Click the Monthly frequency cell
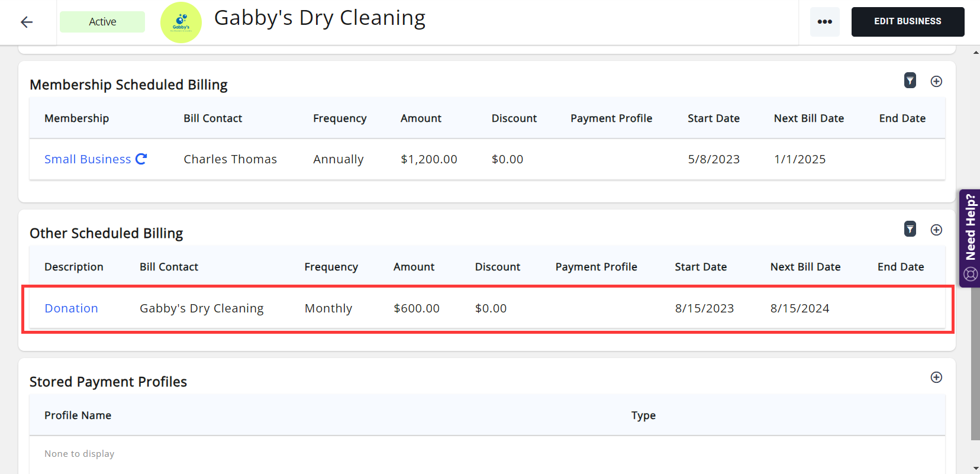Screen dimensions: 980x474 click(328, 308)
